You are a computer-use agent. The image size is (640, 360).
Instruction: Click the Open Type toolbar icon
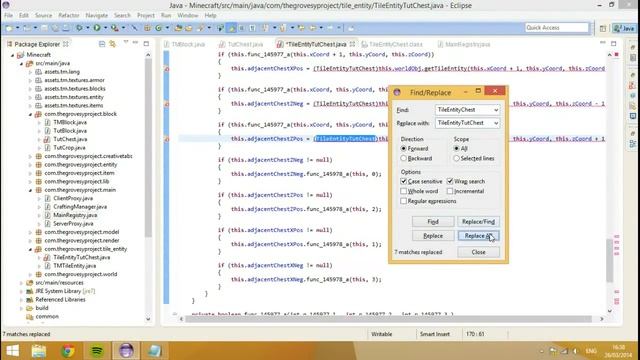point(178,28)
